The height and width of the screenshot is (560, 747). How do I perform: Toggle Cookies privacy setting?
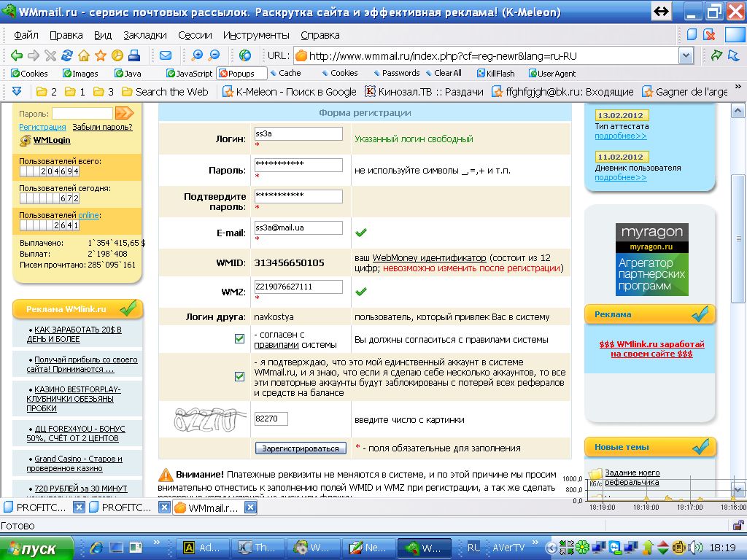click(29, 74)
